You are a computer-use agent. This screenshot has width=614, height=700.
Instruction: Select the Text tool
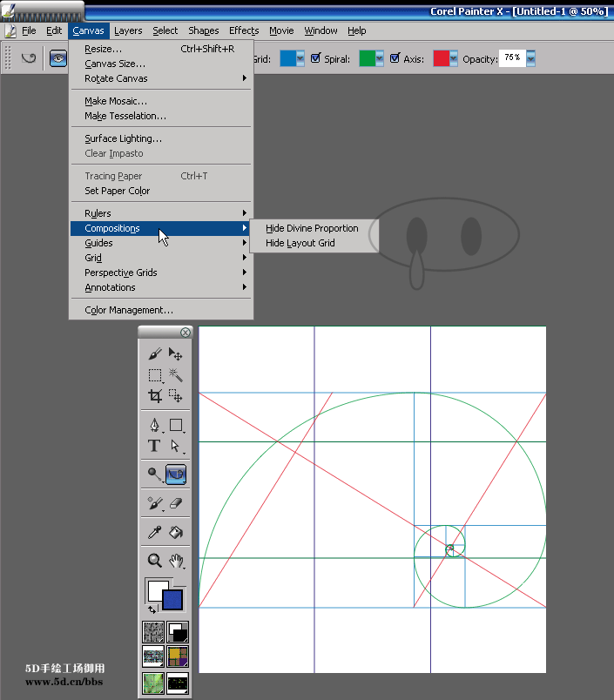pos(154,446)
